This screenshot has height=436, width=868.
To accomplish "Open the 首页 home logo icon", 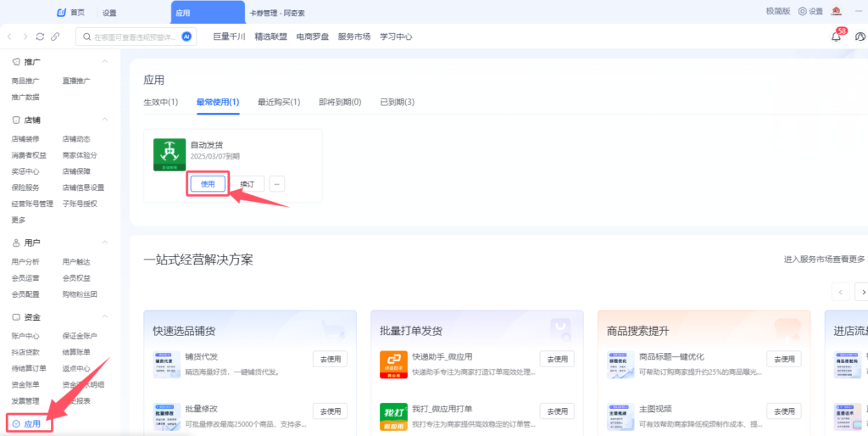I will [62, 12].
